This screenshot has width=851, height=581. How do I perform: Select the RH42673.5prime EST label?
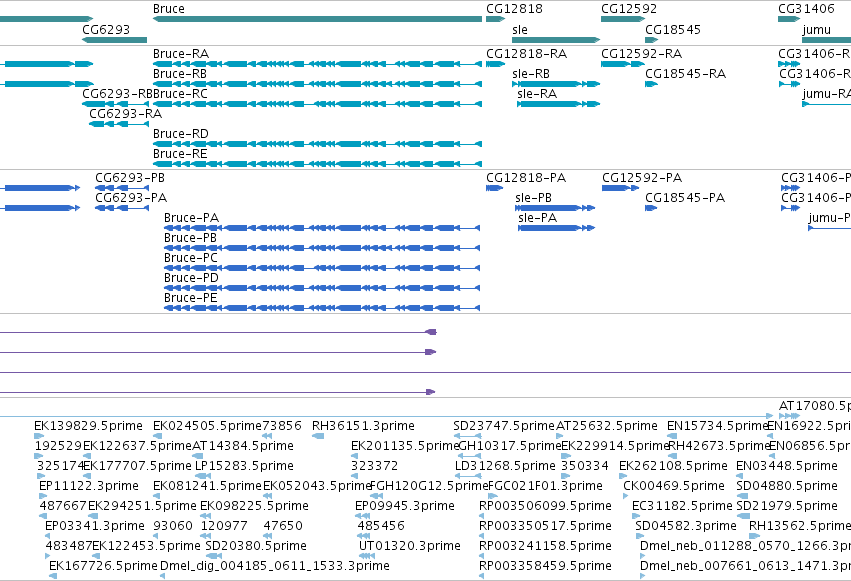[x=719, y=446]
